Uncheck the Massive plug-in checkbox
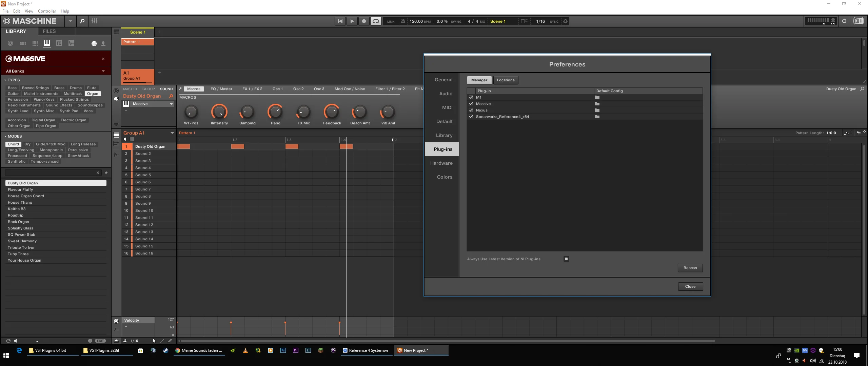Screen dimensions: 868x366 [471, 104]
